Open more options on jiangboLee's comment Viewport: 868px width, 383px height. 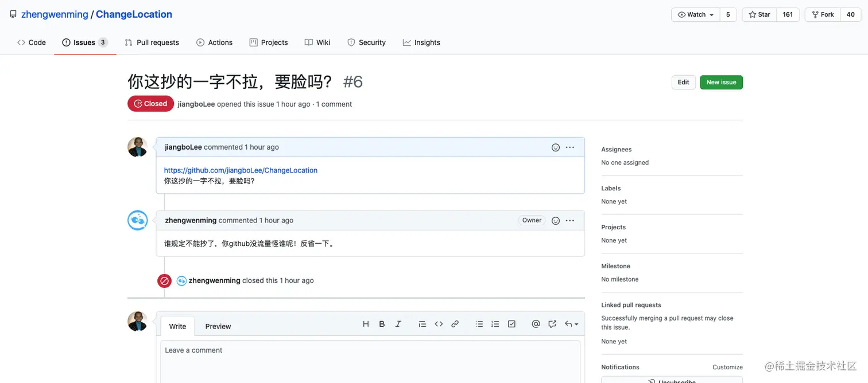pos(569,147)
